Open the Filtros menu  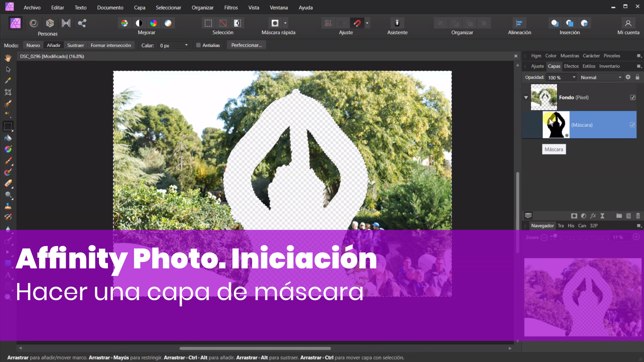click(231, 7)
